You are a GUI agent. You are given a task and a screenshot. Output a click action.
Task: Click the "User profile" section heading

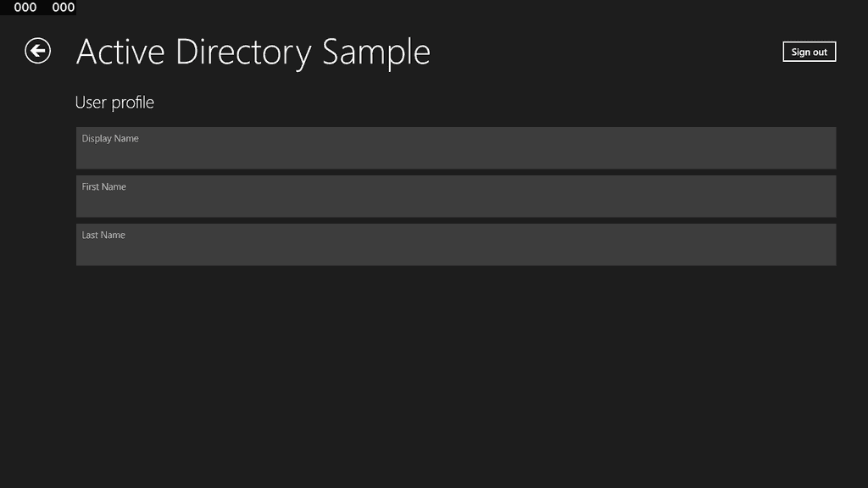[114, 103]
